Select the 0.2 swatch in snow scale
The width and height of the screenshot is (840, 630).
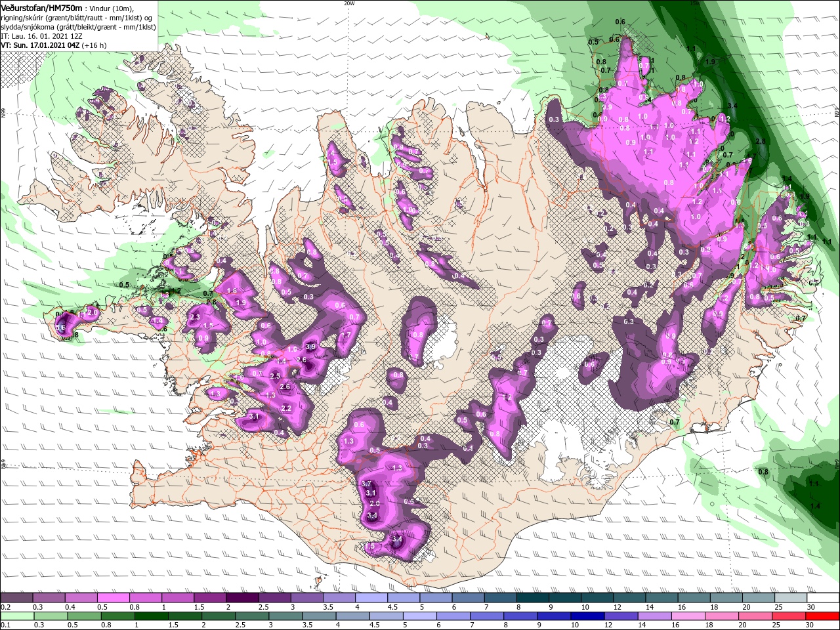[x=16, y=598]
